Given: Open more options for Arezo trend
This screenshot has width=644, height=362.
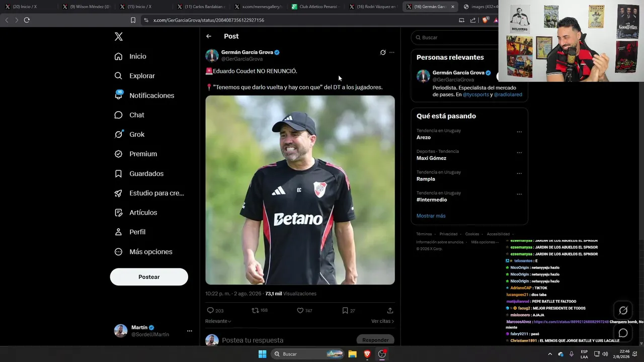Looking at the screenshot, I should click(x=519, y=132).
